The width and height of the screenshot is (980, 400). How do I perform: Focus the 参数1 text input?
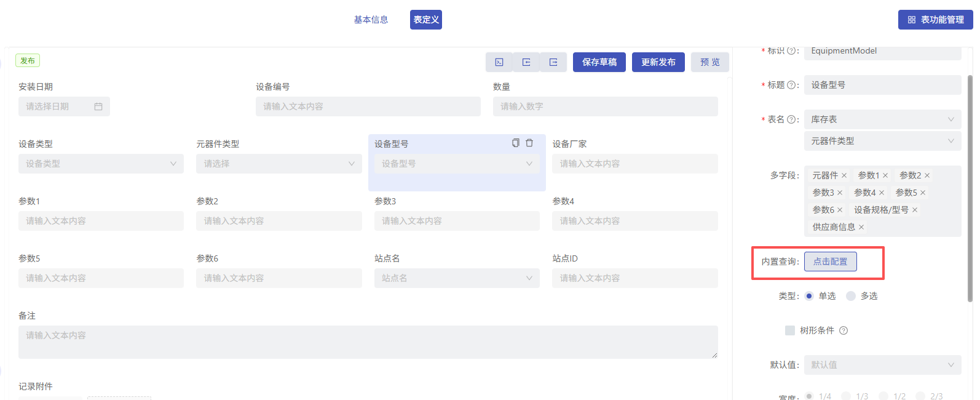pos(101,221)
